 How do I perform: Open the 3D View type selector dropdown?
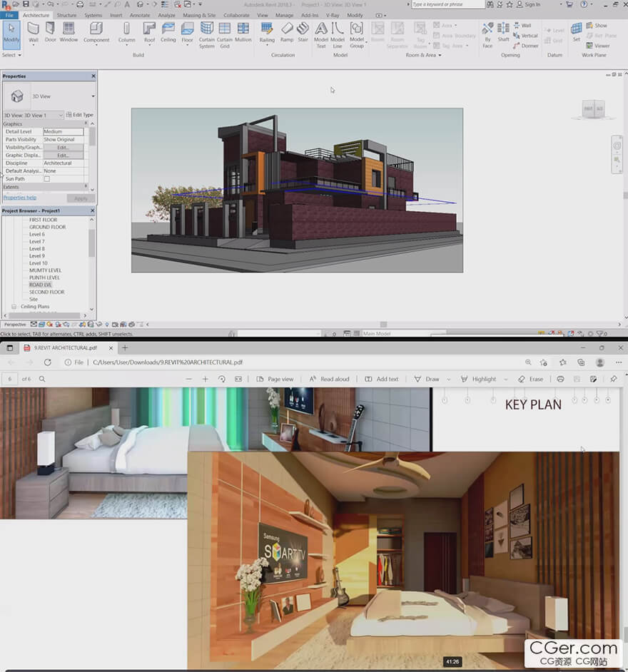(93, 96)
